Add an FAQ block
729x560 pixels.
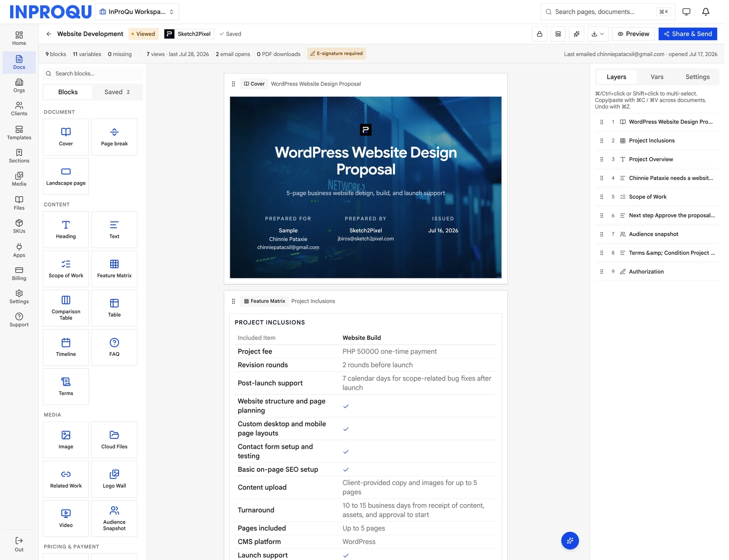(x=114, y=347)
